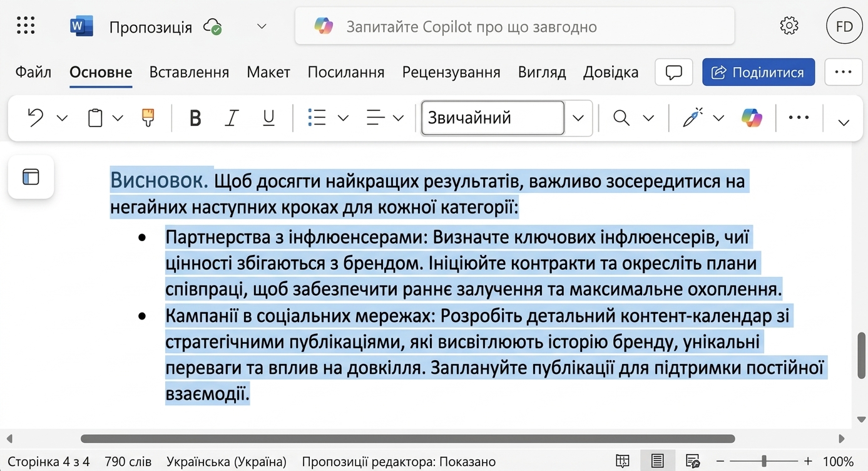Open the comments pane button
This screenshot has height=471, width=868.
coord(674,72)
